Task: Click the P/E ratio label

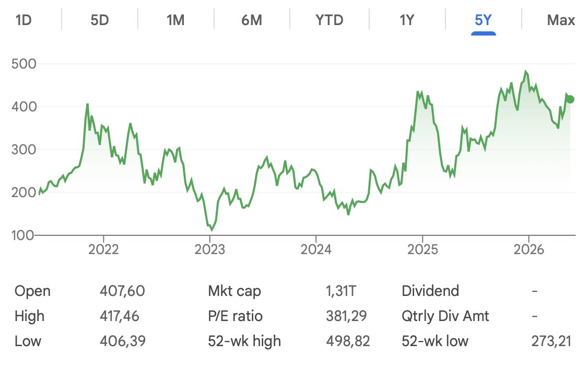Action: 235,316
